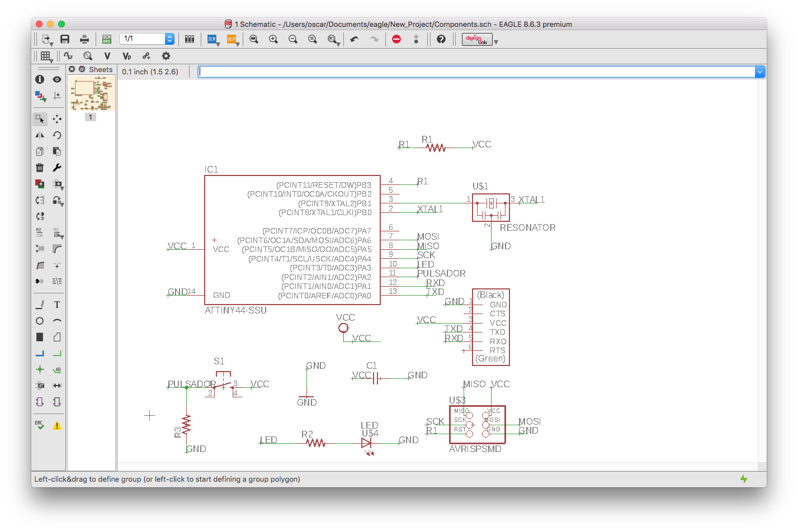Click the green Junction dot tool
Image resolution: width=798 pixels, height=532 pixels.
[40, 369]
